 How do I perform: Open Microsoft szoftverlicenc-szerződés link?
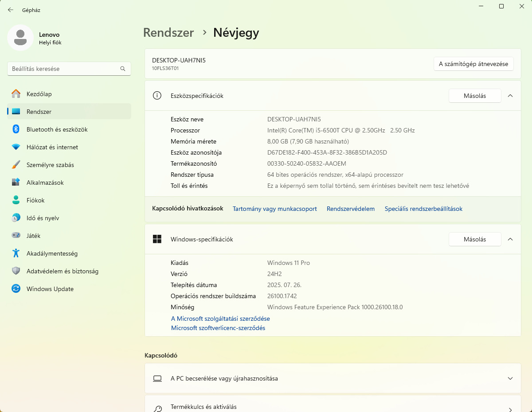[x=218, y=328]
